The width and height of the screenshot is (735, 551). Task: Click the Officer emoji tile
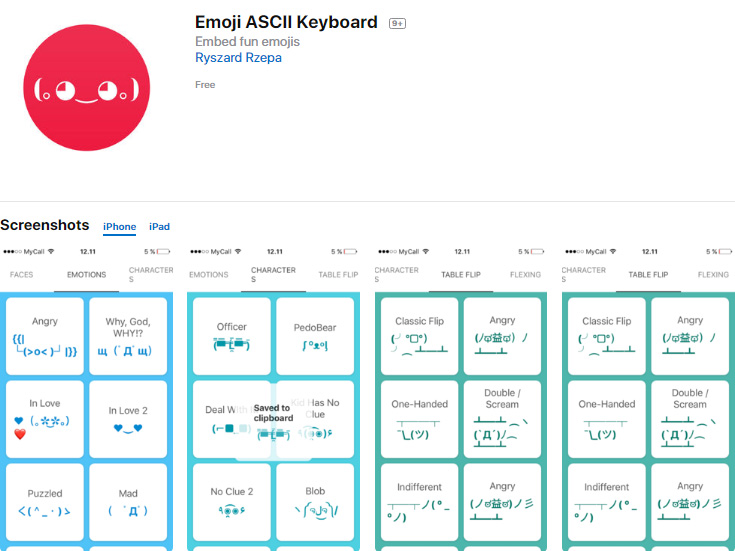coord(231,334)
